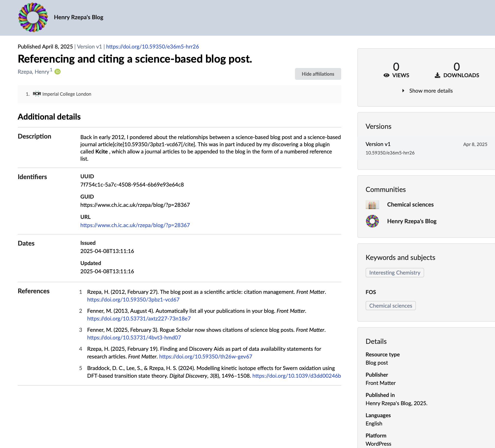
Task: Click the Henry Rzepa's Blog header logo
Action: point(33,17)
